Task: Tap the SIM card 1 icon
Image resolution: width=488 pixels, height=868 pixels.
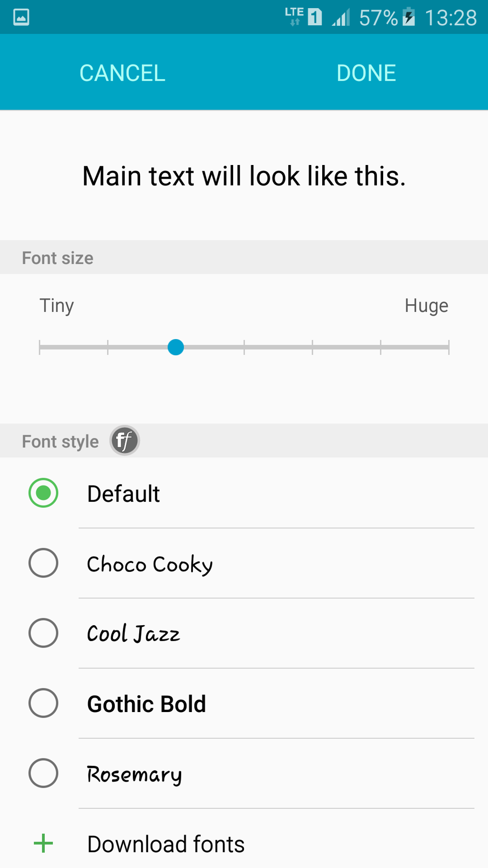Action: point(315,17)
